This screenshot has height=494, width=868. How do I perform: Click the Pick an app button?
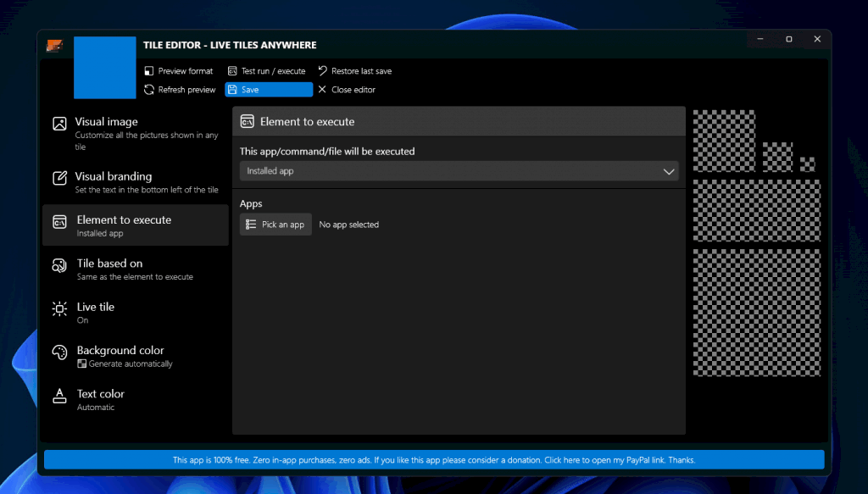[275, 224]
